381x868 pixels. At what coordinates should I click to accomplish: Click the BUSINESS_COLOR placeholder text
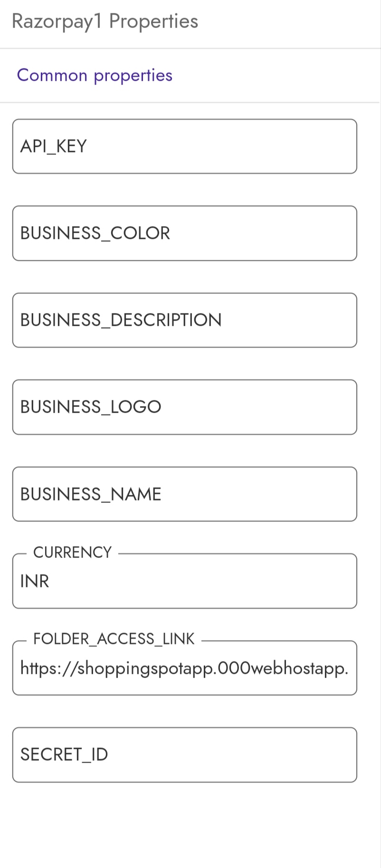click(x=95, y=233)
